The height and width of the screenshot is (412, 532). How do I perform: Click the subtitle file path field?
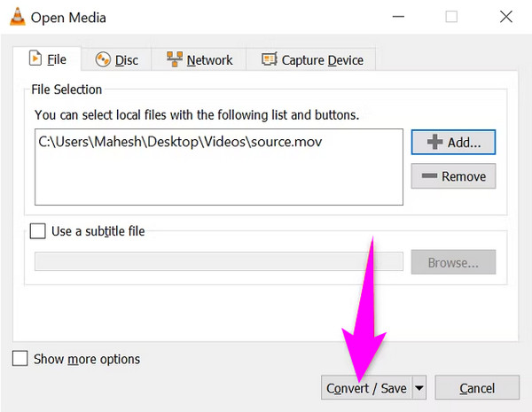[219, 261]
